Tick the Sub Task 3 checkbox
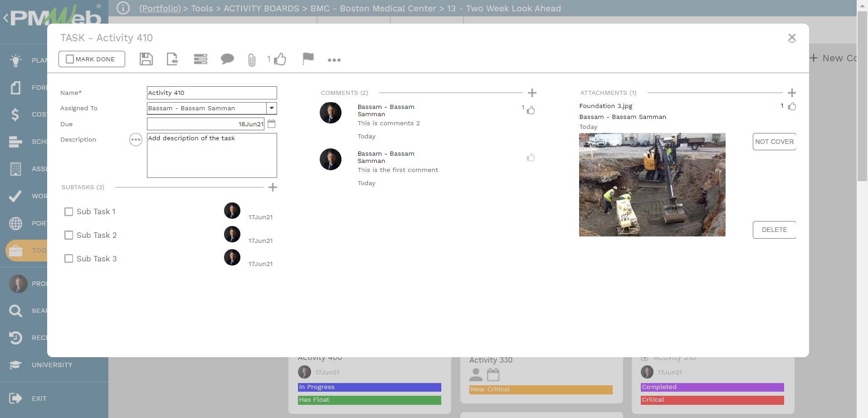Screen dimensions: 868x418 [69, 259]
